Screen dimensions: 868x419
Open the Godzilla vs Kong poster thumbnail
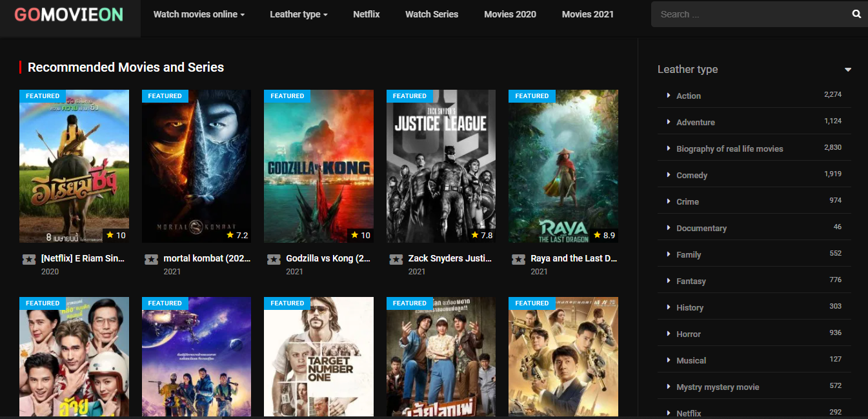(319, 166)
